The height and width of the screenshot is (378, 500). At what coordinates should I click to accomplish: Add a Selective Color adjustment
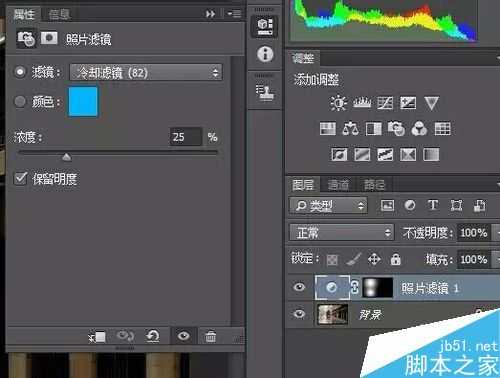408,154
